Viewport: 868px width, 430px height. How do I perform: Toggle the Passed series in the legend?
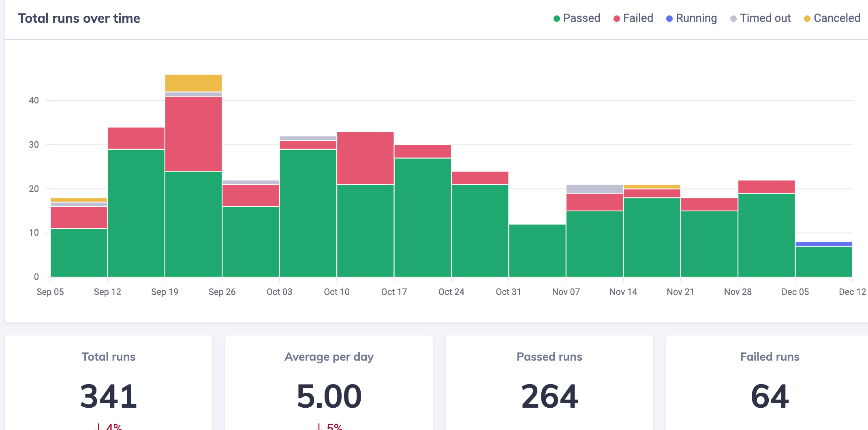pyautogui.click(x=577, y=18)
